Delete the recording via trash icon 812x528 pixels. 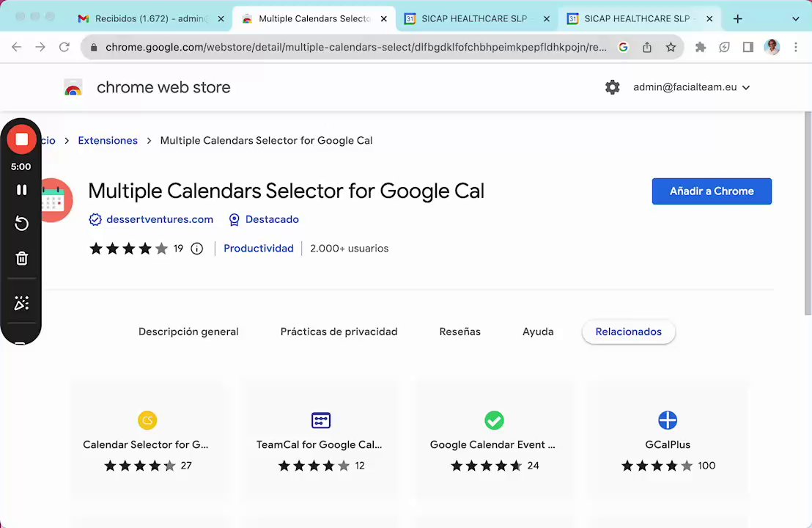(x=21, y=258)
